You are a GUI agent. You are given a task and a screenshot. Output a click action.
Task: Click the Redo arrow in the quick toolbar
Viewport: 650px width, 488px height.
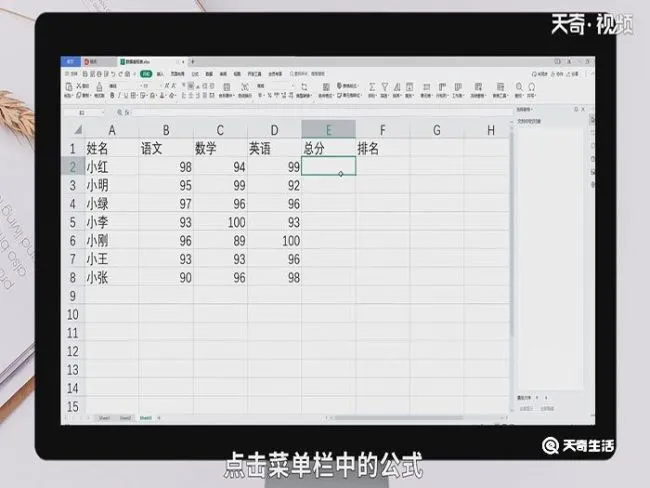tap(120, 74)
